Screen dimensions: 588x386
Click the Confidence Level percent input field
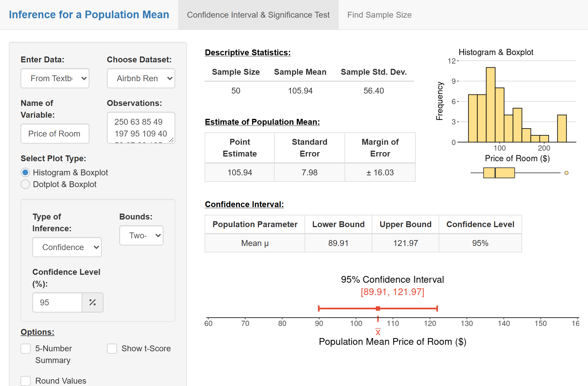(57, 302)
